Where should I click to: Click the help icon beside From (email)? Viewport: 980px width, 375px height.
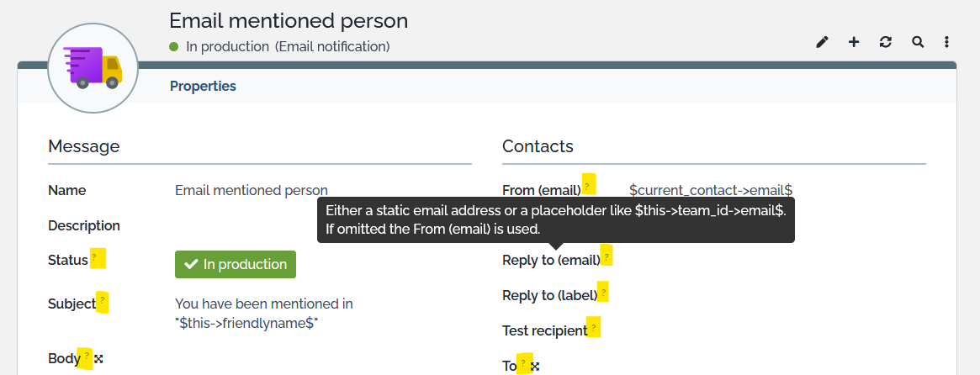coord(588,184)
